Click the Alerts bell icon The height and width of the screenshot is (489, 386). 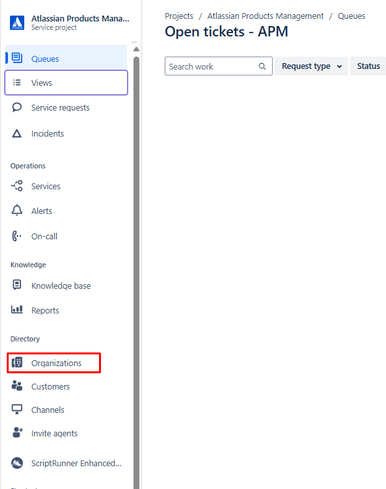pyautogui.click(x=17, y=210)
